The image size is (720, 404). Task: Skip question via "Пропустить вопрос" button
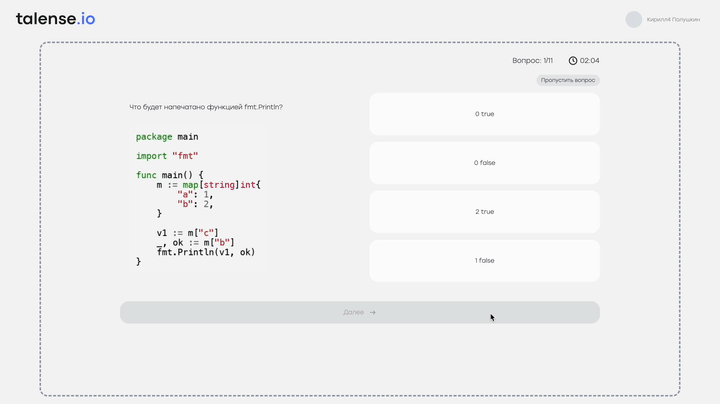(568, 80)
